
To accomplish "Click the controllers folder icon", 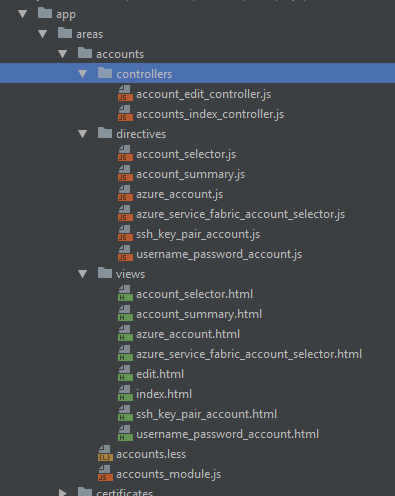I will [x=105, y=73].
